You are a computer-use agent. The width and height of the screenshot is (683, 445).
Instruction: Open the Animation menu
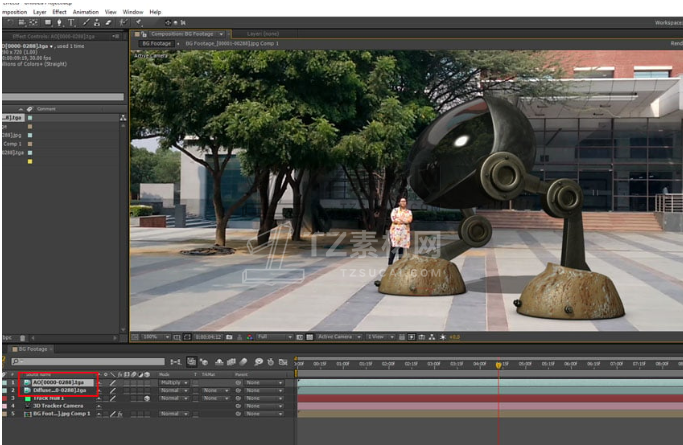point(86,12)
